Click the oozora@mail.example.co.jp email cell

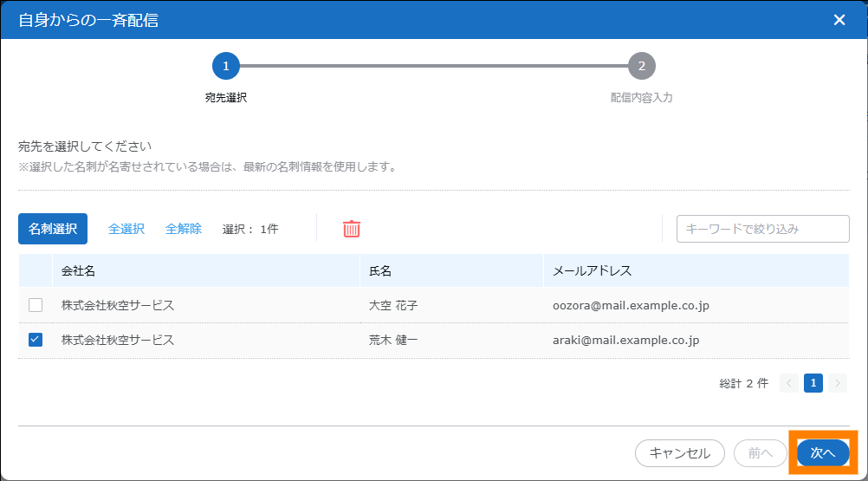click(x=625, y=305)
